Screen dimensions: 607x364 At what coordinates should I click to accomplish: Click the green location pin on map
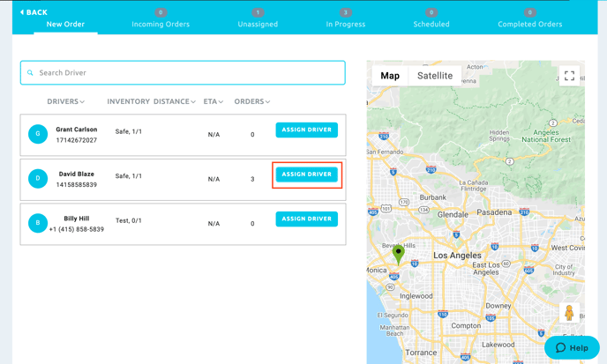(399, 255)
